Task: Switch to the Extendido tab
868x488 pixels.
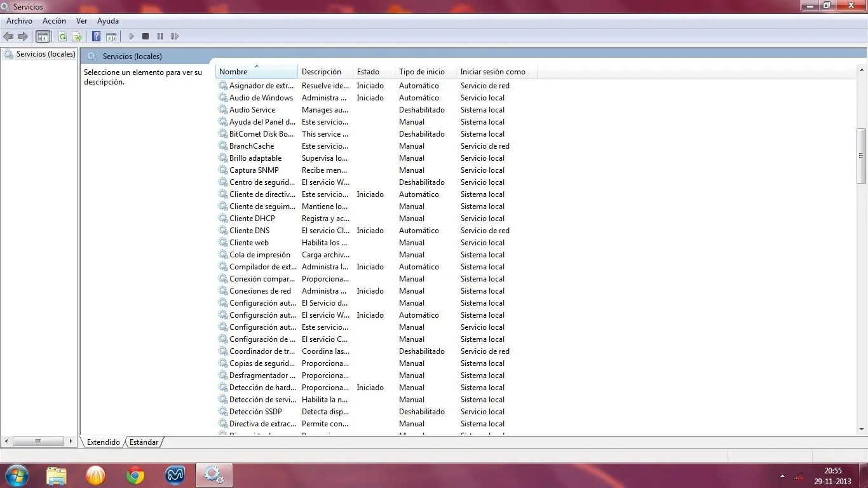Action: pos(104,442)
